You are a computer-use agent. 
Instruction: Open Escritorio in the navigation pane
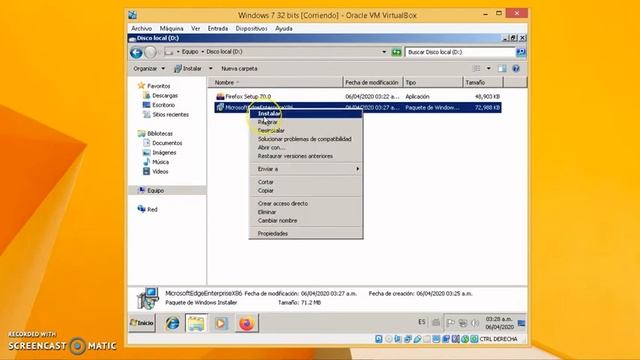163,105
